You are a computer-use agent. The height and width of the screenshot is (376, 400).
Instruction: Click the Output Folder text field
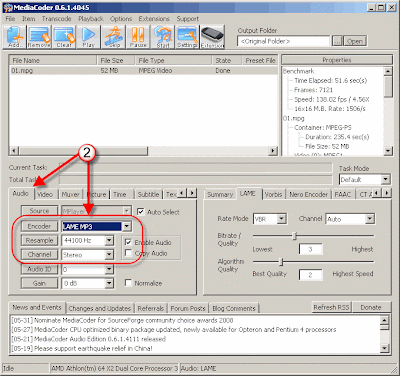click(284, 41)
